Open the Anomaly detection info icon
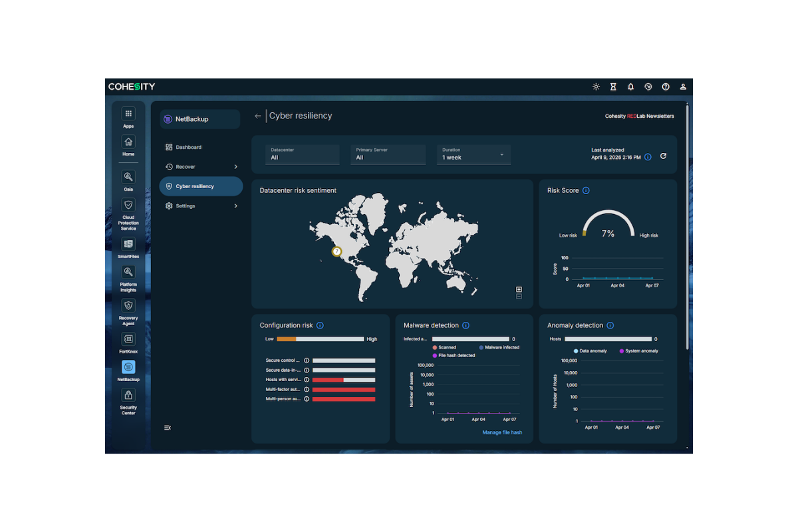Image resolution: width=798 pixels, height=532 pixels. coord(610,325)
